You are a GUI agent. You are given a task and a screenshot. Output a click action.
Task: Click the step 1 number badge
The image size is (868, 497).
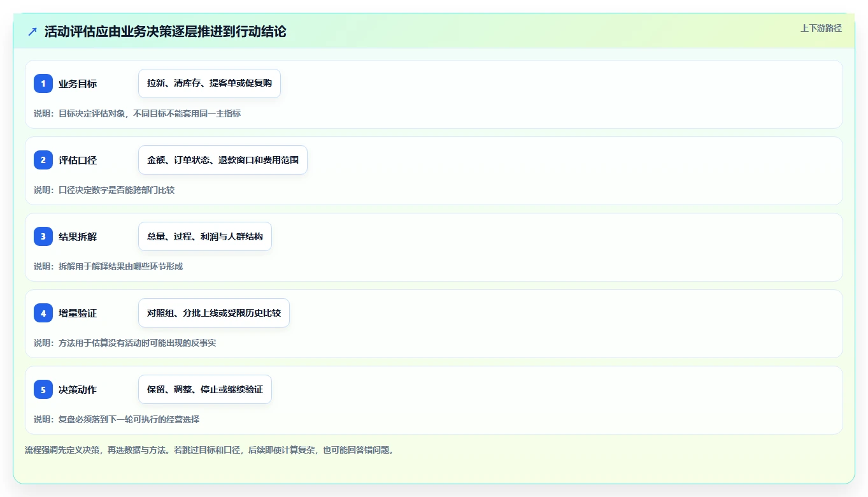coord(43,83)
